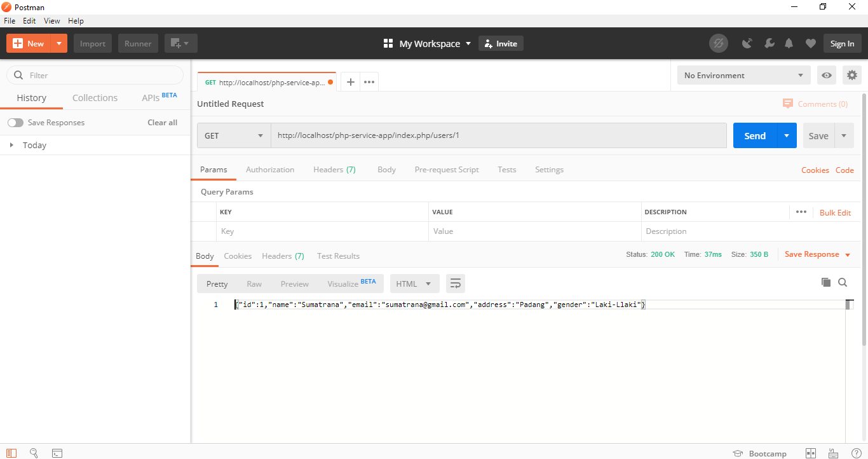868x459 pixels.
Task: Copy the response using the copy icon
Action: (825, 282)
